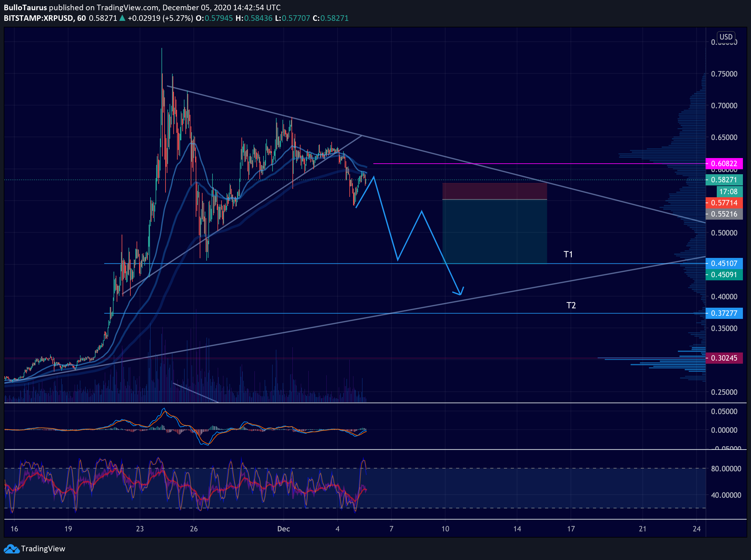
Task: Click the low price value 0.57707
Action: coord(296,18)
